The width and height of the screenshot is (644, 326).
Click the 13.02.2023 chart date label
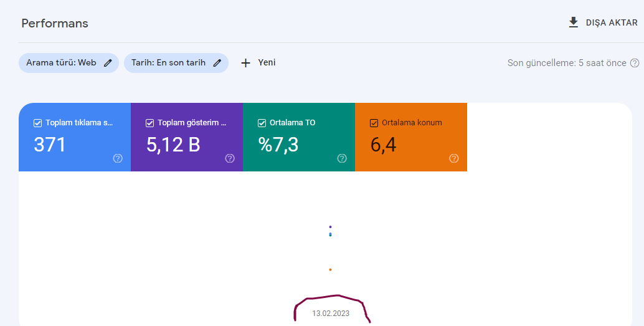pyautogui.click(x=331, y=314)
